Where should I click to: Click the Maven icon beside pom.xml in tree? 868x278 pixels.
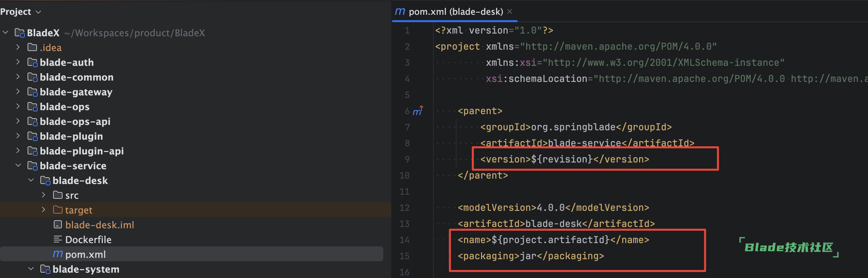[58, 254]
